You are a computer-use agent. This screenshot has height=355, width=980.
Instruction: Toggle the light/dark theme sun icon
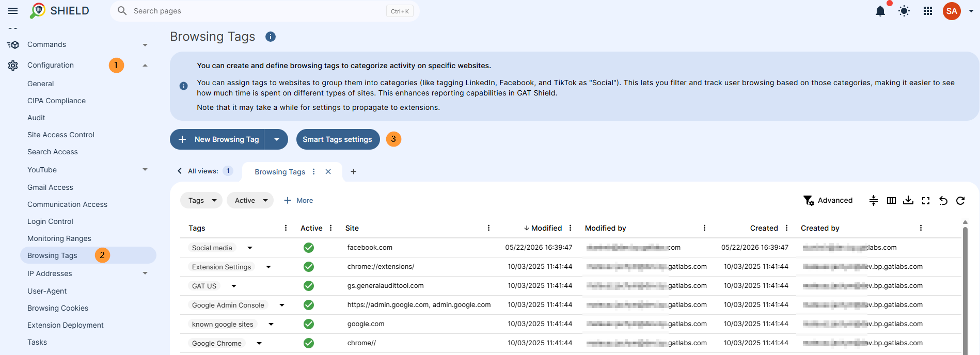pyautogui.click(x=904, y=11)
